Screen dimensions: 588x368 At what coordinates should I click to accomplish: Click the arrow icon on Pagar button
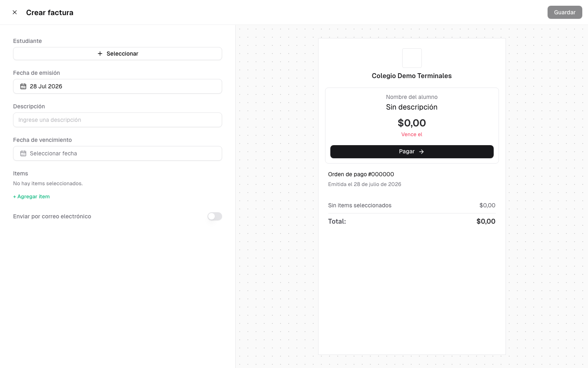[x=421, y=152]
